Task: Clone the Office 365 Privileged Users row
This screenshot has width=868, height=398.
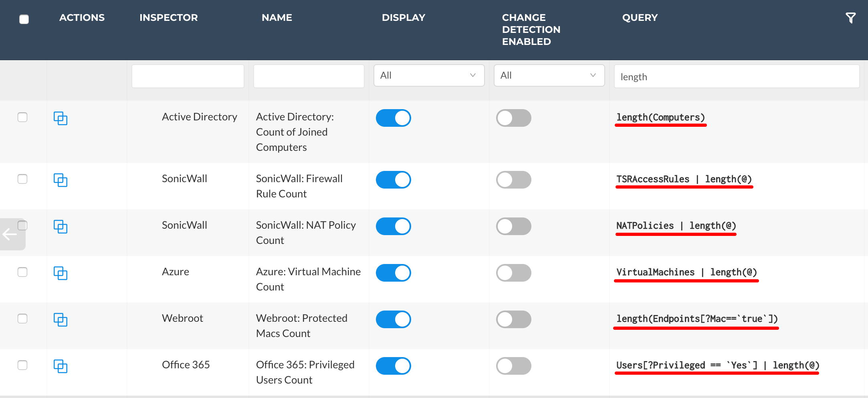Action: (x=61, y=366)
